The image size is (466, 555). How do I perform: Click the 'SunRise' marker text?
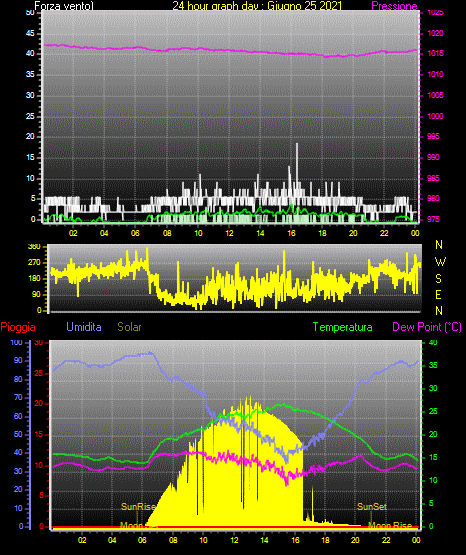(138, 507)
